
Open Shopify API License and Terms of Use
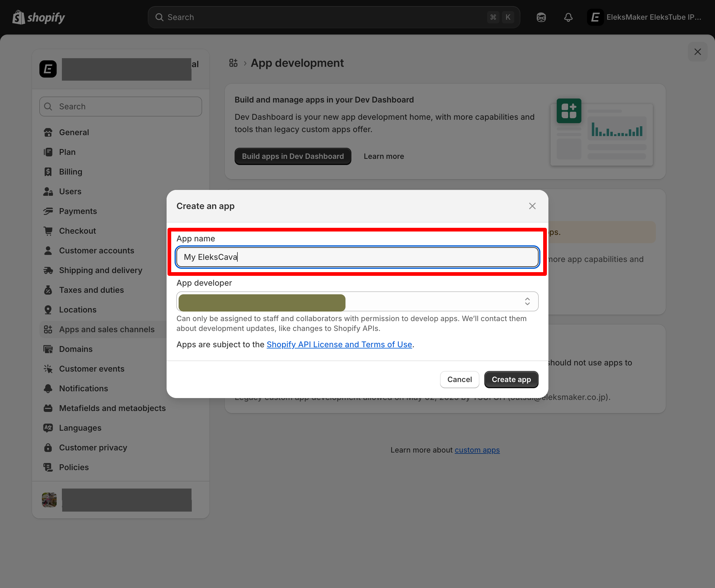[339, 344]
